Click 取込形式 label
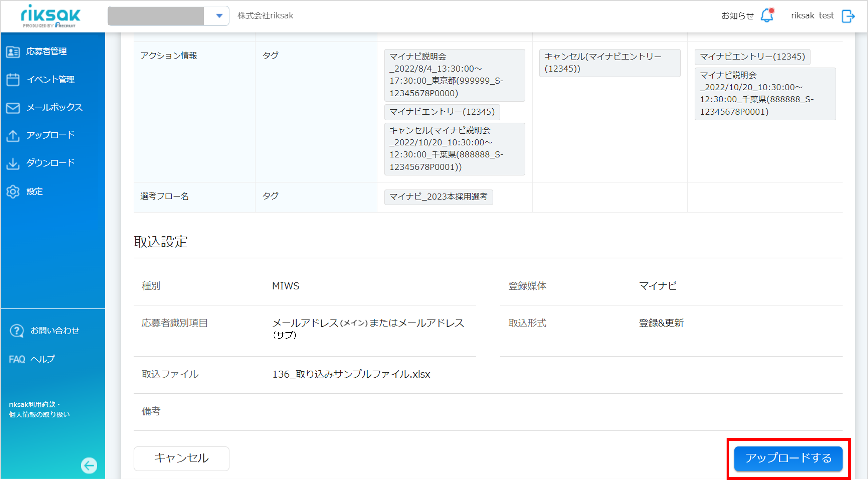 click(527, 323)
